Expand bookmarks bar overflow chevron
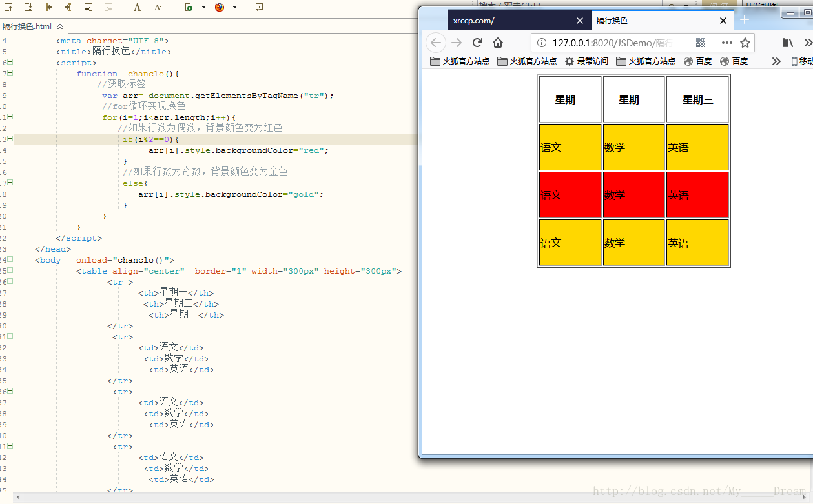This screenshot has height=504, width=813. tap(776, 61)
